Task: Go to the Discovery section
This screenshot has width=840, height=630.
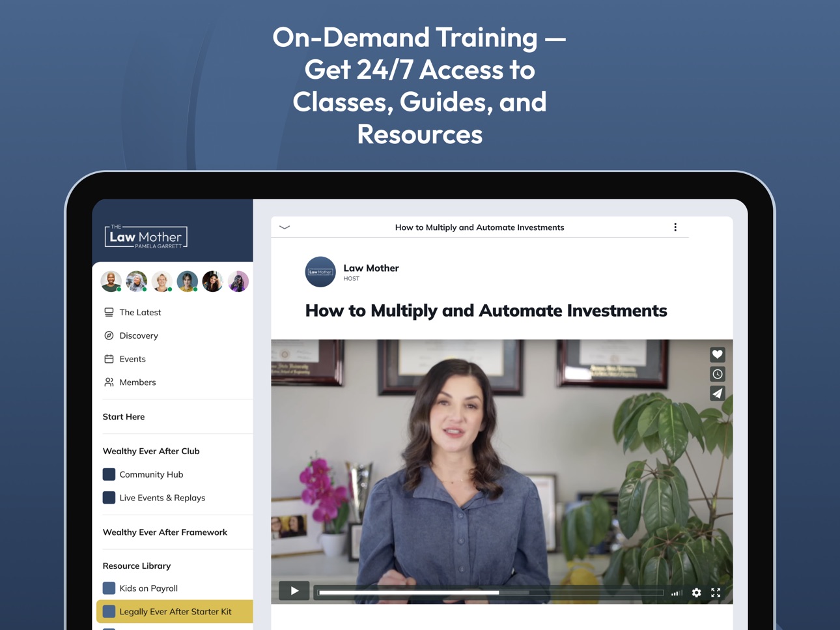Action: click(x=139, y=336)
